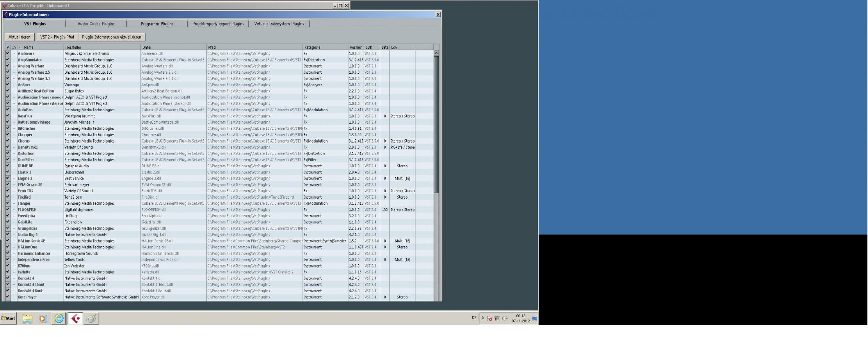Click the FLOORFISH.dll file cell
The image size is (868, 337).
[x=153, y=209]
